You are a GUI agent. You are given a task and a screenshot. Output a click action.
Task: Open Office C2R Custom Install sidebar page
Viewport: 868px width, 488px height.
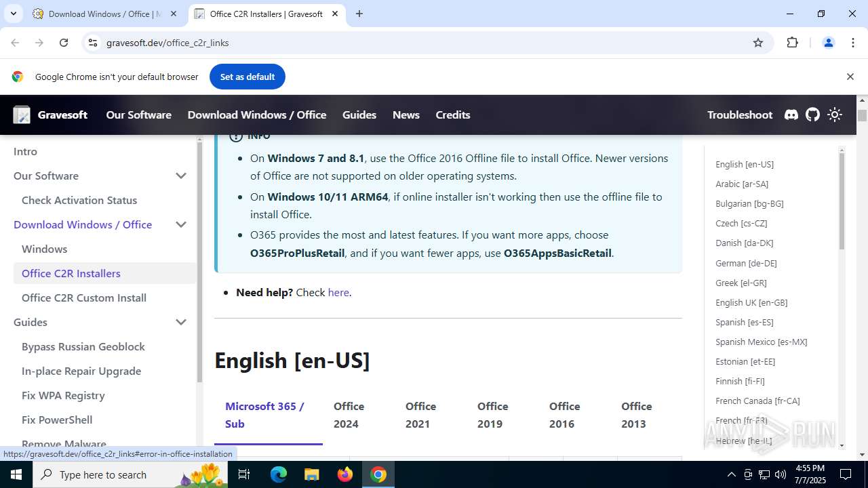[84, 298]
